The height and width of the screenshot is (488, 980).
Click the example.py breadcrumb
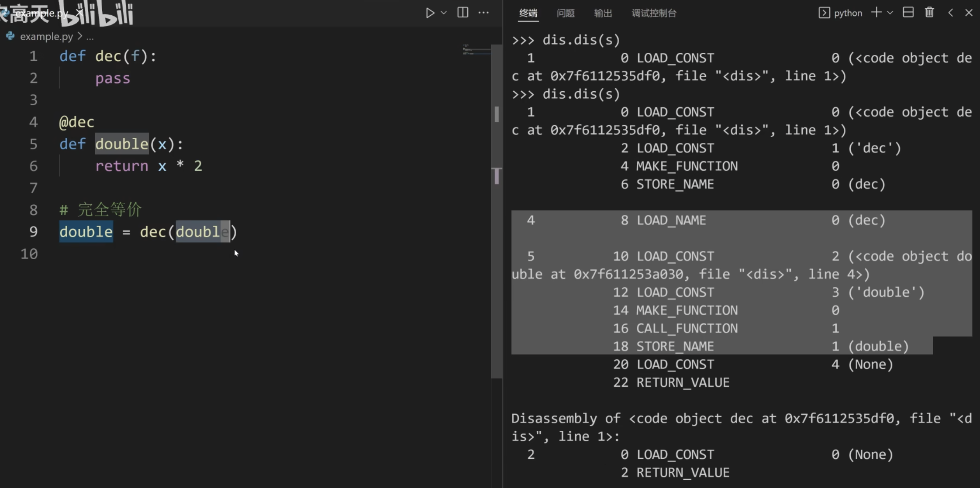(x=46, y=37)
